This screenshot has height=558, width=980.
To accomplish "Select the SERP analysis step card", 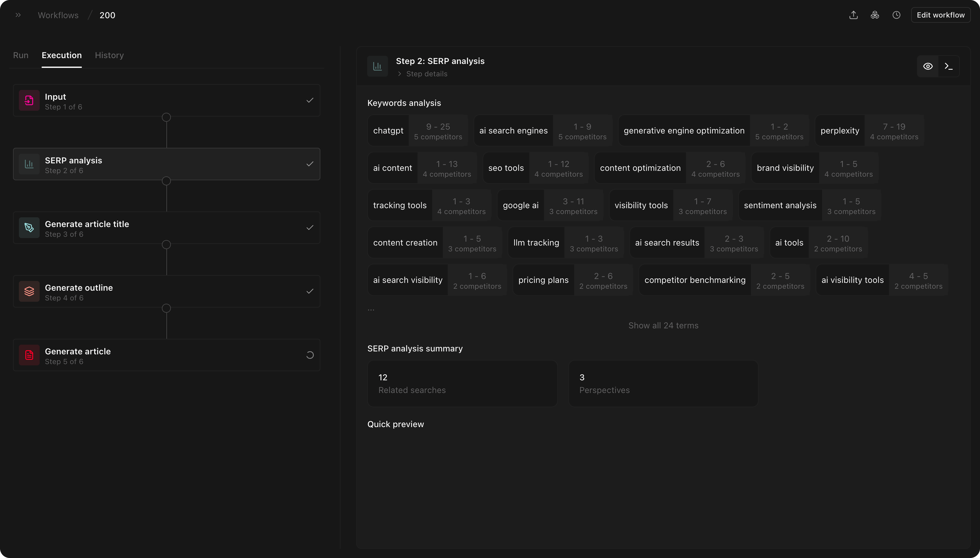I will click(166, 164).
